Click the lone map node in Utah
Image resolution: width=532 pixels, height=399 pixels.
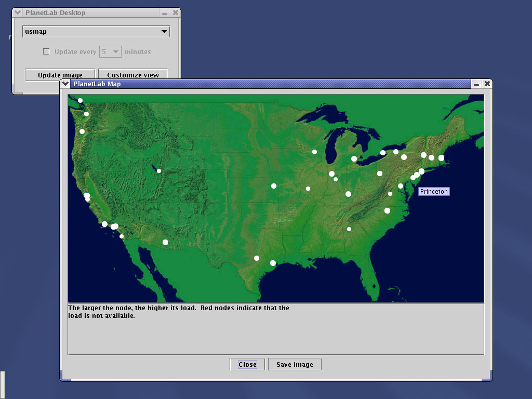coord(159,171)
